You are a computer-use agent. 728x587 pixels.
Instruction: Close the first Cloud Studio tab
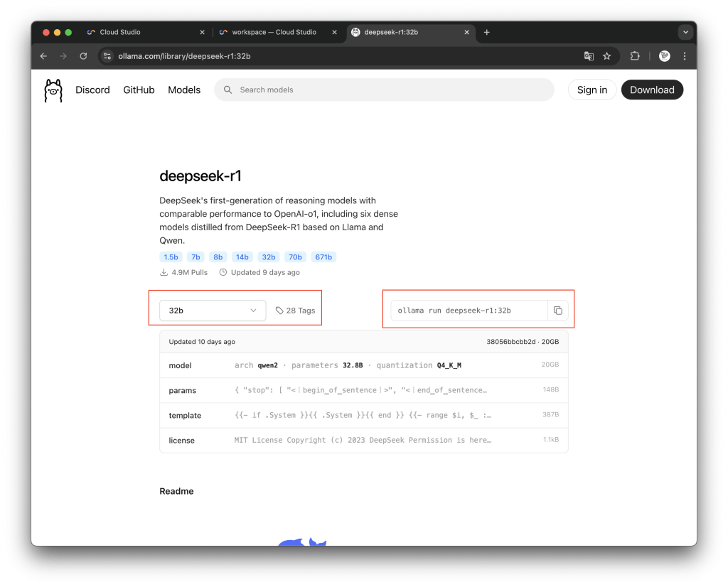pyautogui.click(x=202, y=32)
